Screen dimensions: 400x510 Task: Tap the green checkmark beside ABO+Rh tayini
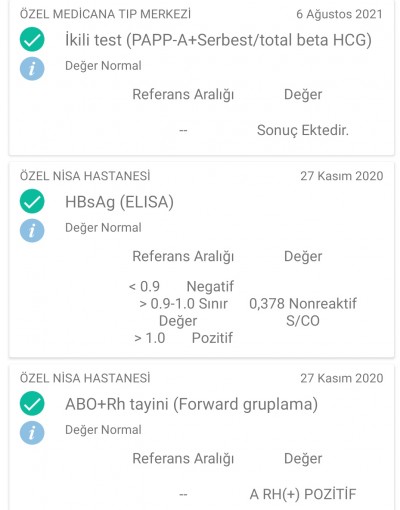(x=32, y=403)
